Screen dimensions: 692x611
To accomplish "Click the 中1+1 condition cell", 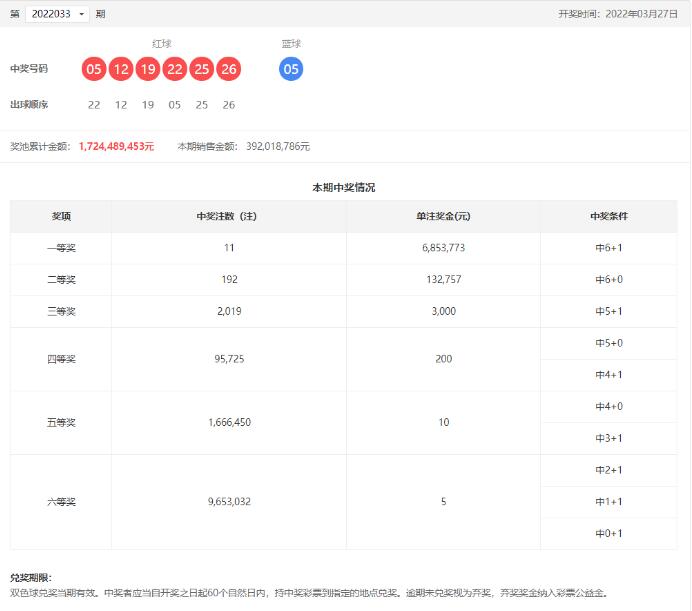I will click(609, 502).
